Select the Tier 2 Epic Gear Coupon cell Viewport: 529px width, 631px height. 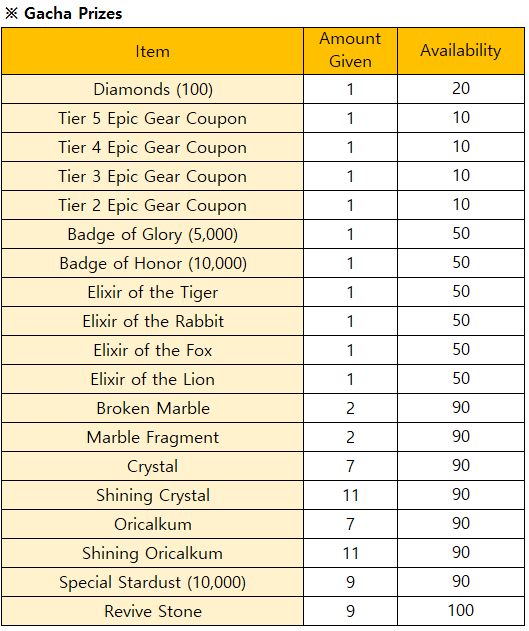[x=152, y=205]
